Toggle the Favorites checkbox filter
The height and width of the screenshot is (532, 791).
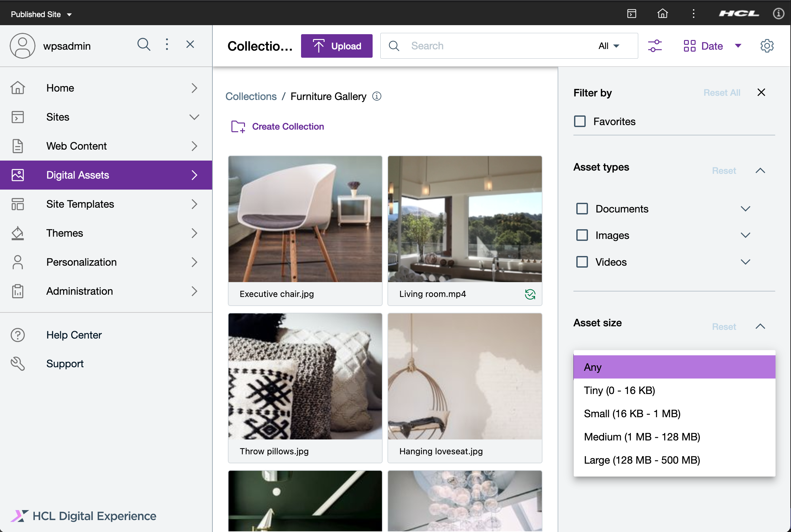(x=580, y=121)
